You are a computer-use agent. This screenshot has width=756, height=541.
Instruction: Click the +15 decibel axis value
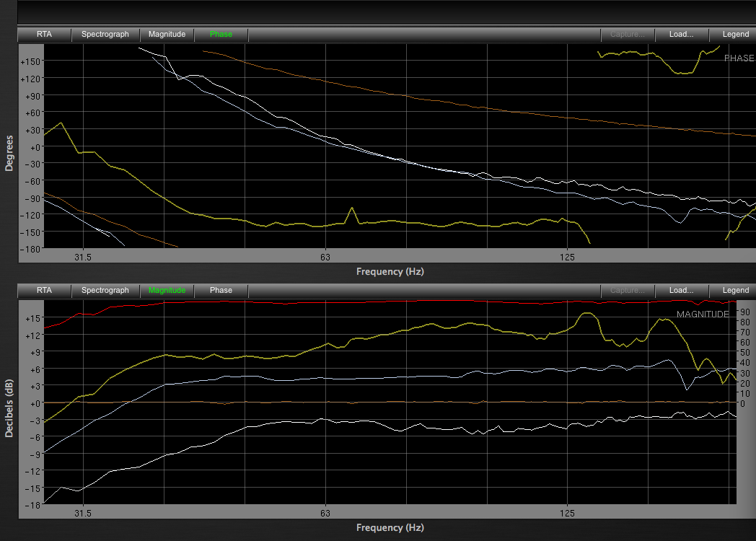point(32,318)
